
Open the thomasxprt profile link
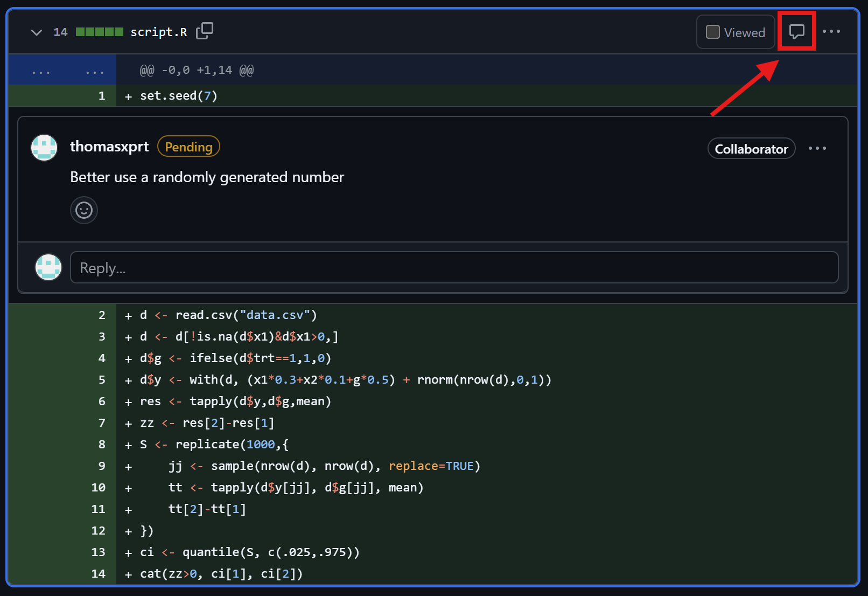pyautogui.click(x=109, y=147)
